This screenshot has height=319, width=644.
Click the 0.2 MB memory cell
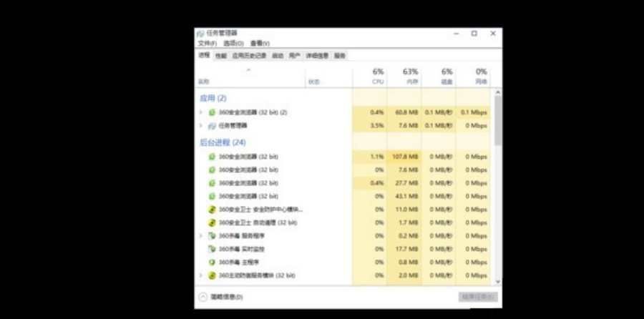coord(404,235)
